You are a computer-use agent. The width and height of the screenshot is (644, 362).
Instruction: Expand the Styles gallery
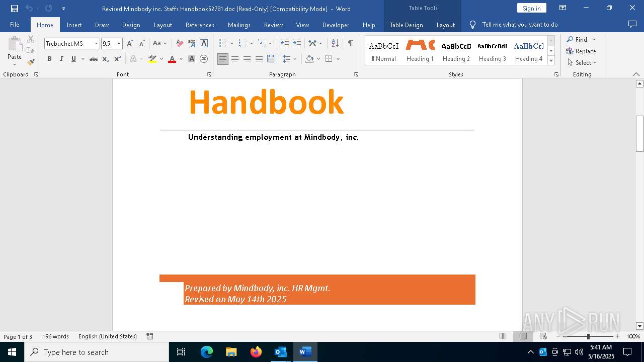tap(551, 61)
